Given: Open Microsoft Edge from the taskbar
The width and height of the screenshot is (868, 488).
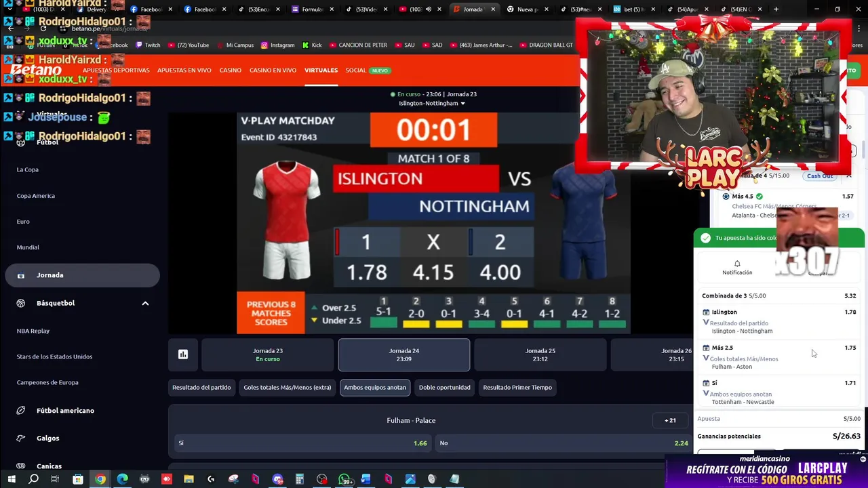Looking at the screenshot, I should pyautogui.click(x=123, y=479).
